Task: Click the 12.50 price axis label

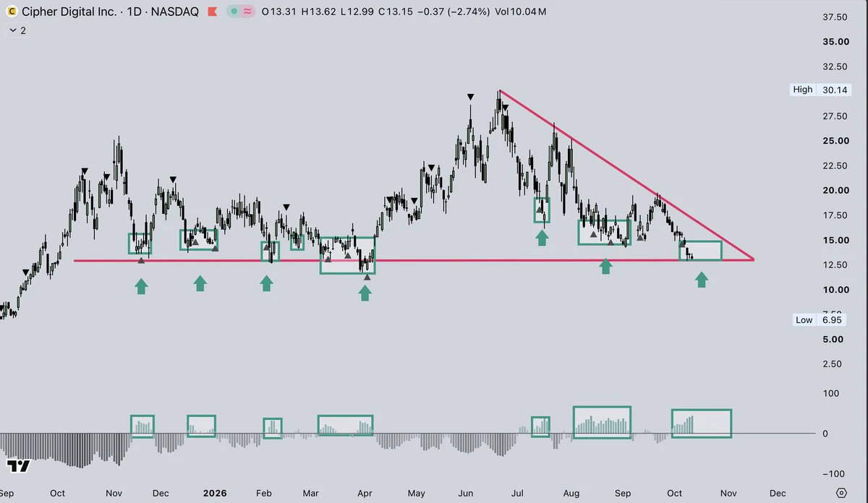Action: tap(835, 265)
